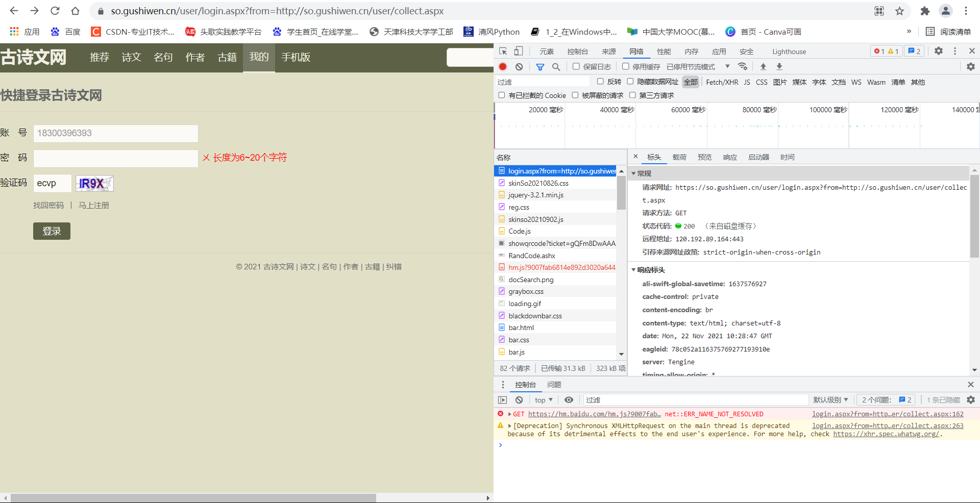Refresh the captcha image IR9X

94,184
